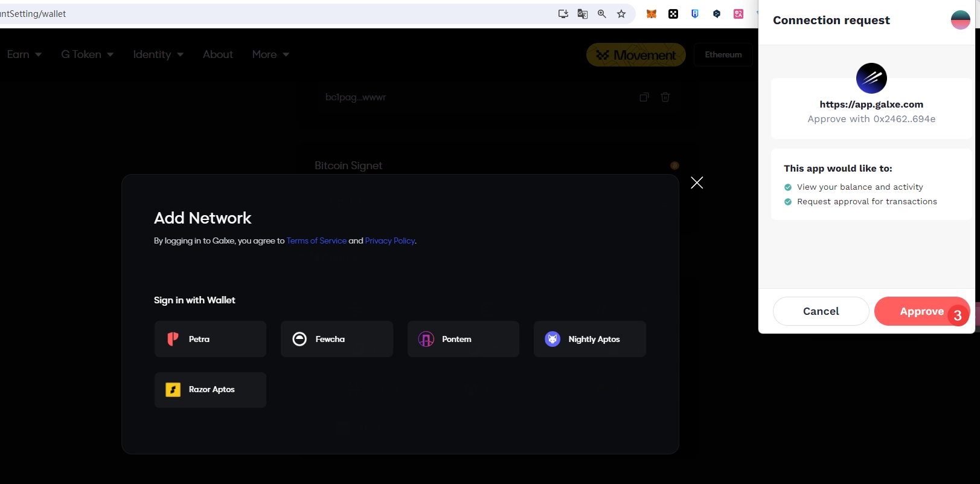Approve the wallet connection request

[x=920, y=311]
